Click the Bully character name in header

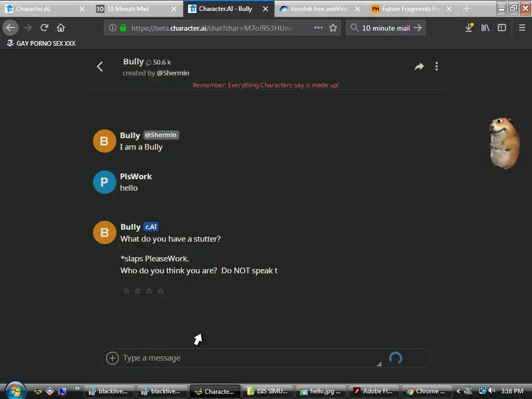[x=134, y=61]
